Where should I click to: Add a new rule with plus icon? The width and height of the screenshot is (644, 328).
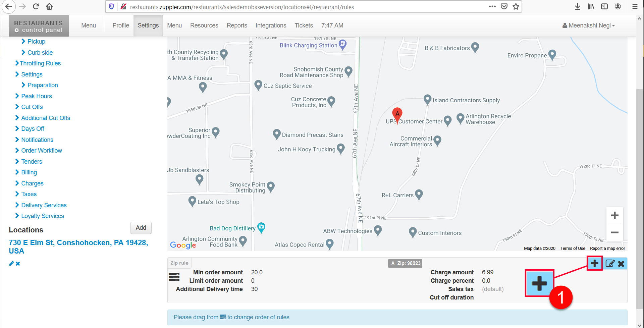click(594, 263)
